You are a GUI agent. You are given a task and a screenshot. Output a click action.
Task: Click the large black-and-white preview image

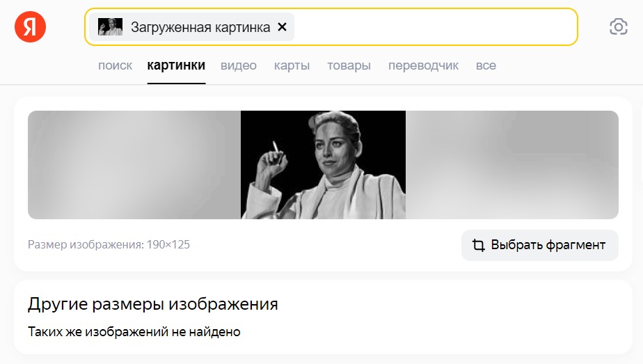click(x=323, y=165)
